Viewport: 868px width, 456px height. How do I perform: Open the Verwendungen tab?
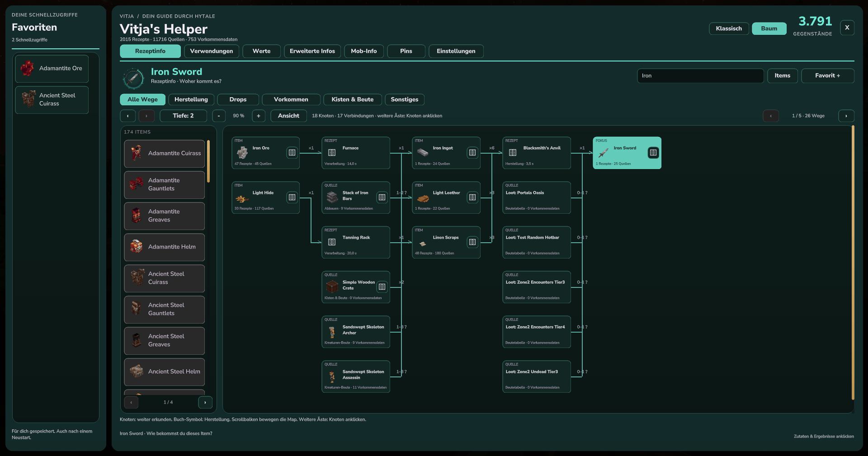[x=211, y=51]
